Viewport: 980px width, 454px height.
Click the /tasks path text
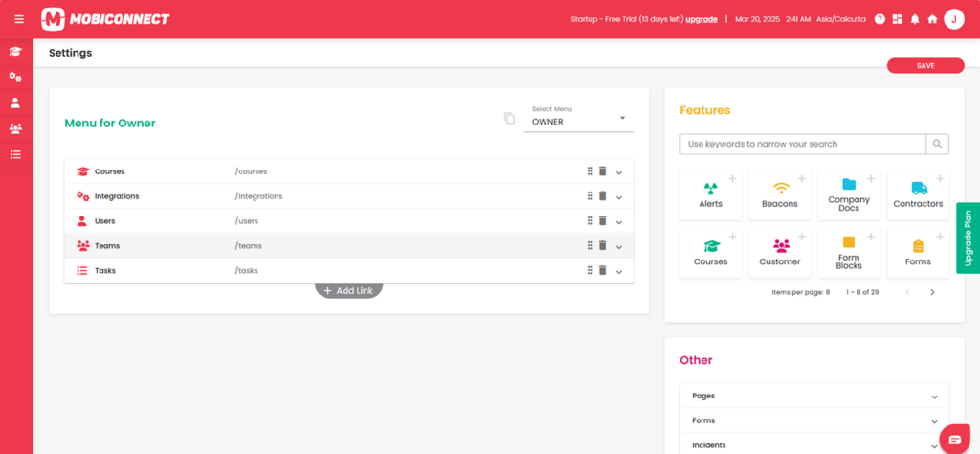pos(247,271)
